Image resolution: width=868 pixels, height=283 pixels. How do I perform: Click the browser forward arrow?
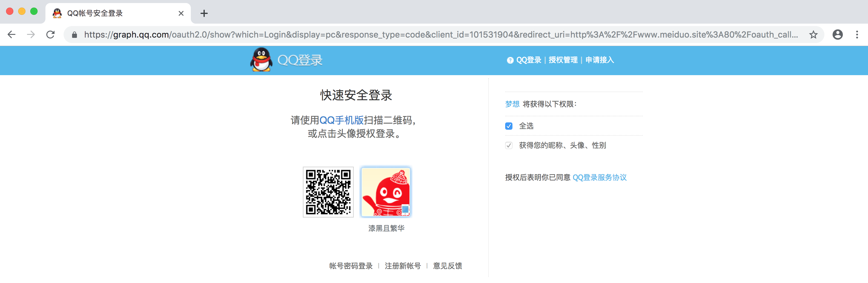(x=31, y=35)
